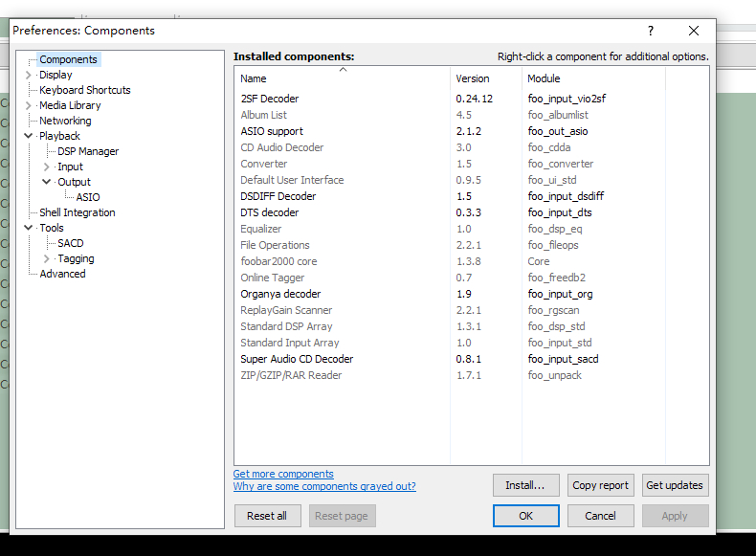The image size is (756, 556).
Task: Collapse the Playback tree node
Action: (28, 136)
